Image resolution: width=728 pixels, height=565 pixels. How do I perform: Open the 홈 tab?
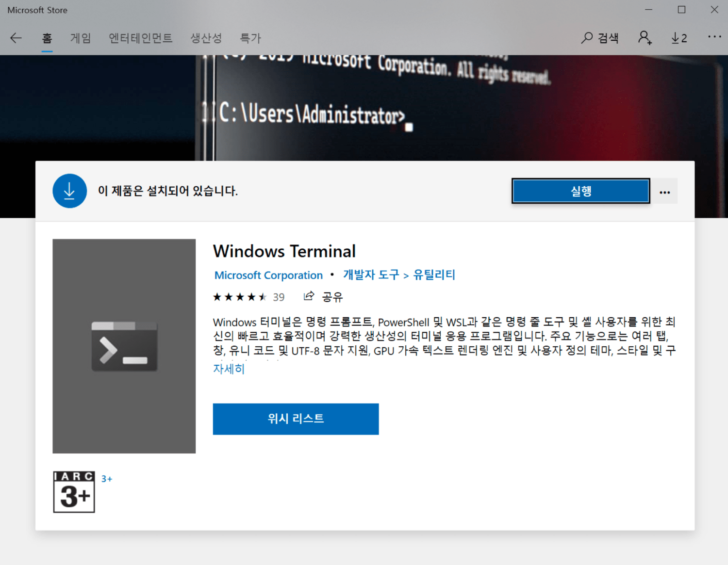pyautogui.click(x=47, y=38)
